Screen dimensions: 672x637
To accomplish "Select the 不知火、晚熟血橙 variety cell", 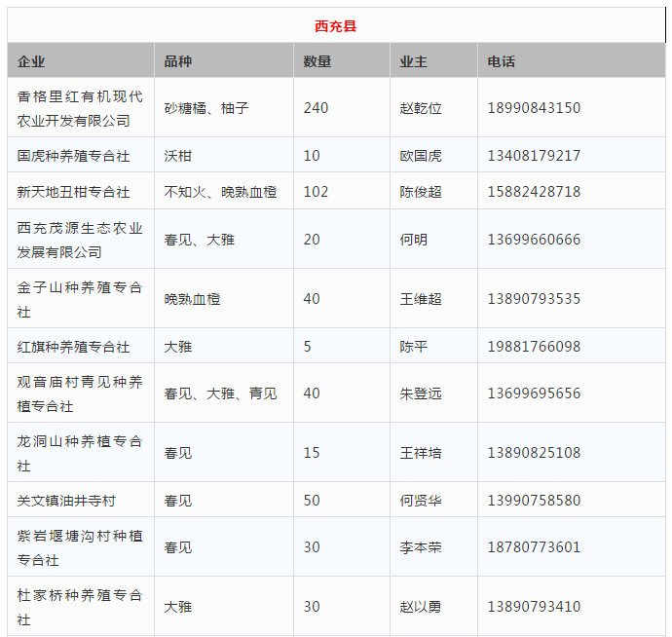I will (220, 192).
